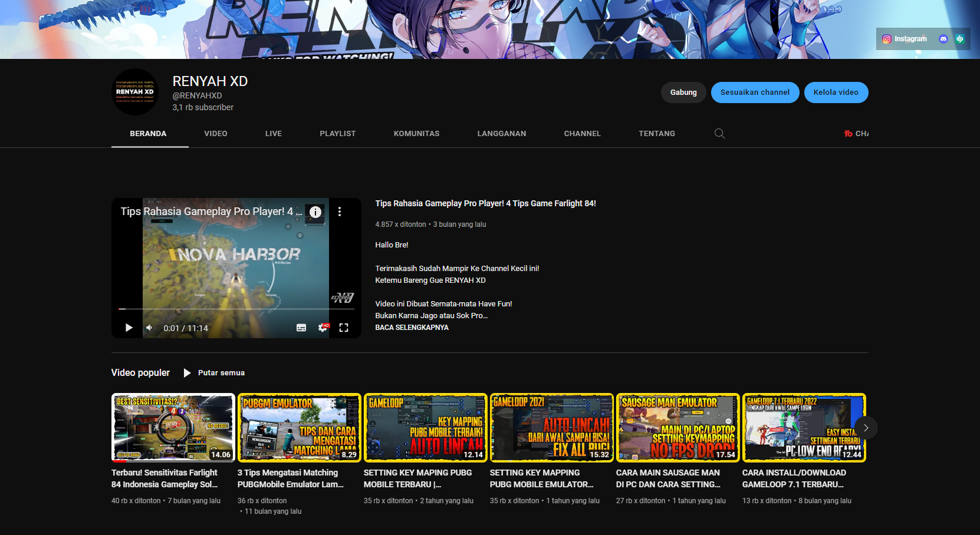Screen dimensions: 980x535
Task: Open Best Sensitivitas Farlight 84 thumbnail
Action: tap(173, 428)
